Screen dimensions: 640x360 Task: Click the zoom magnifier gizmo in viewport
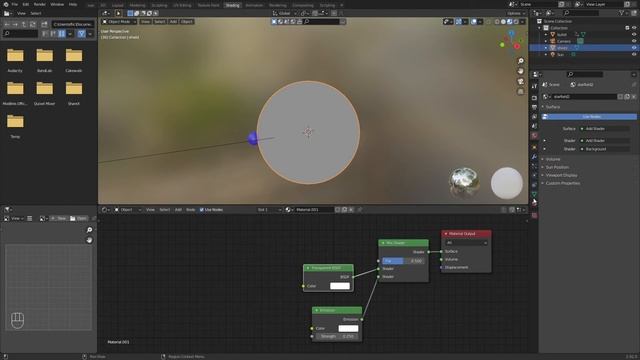pos(520,61)
